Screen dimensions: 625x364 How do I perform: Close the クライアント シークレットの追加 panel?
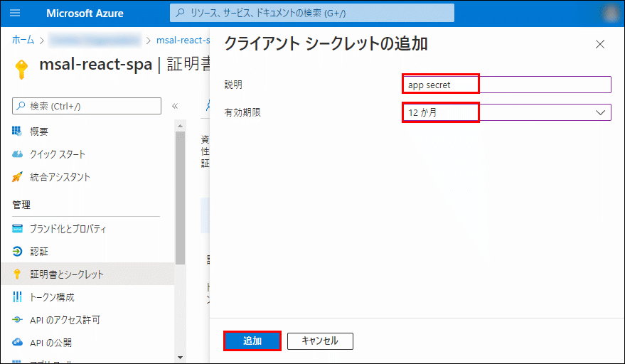point(600,44)
